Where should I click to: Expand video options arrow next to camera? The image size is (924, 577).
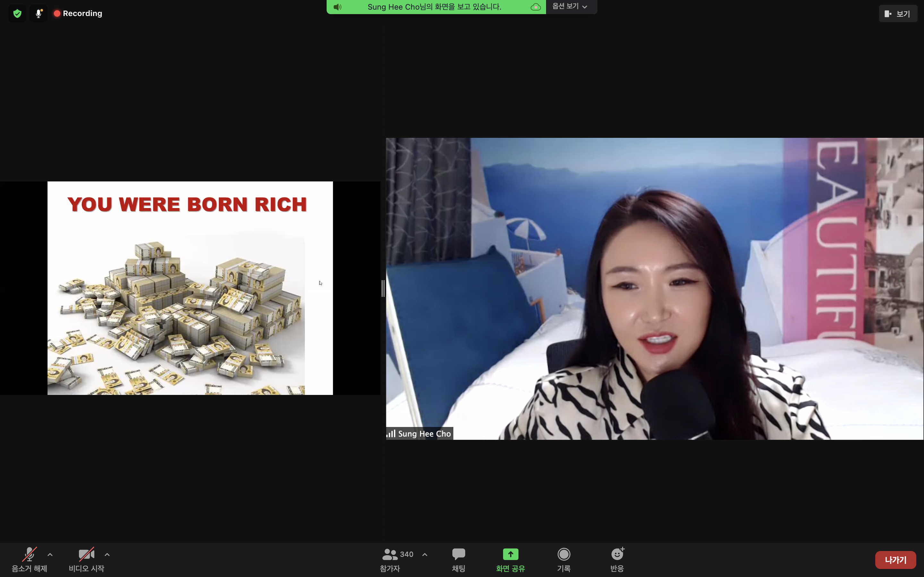tap(107, 555)
